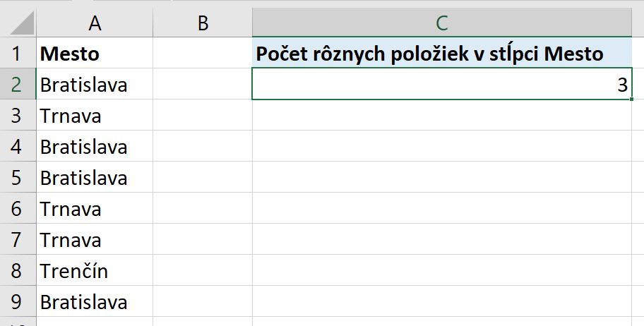Click cell A6 with Trnava
The height and width of the screenshot is (326, 644).
[x=95, y=209]
